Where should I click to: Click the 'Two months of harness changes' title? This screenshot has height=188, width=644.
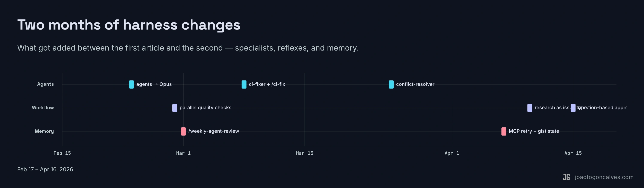click(x=129, y=25)
